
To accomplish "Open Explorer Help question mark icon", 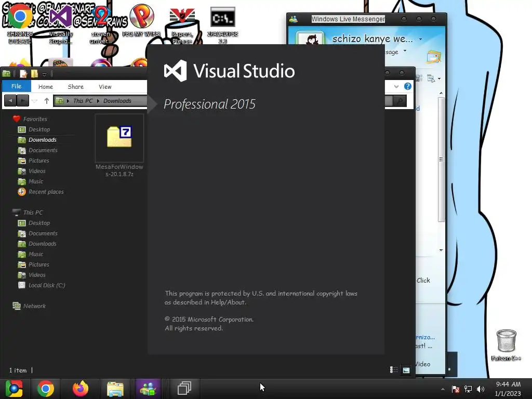I will coord(408,87).
